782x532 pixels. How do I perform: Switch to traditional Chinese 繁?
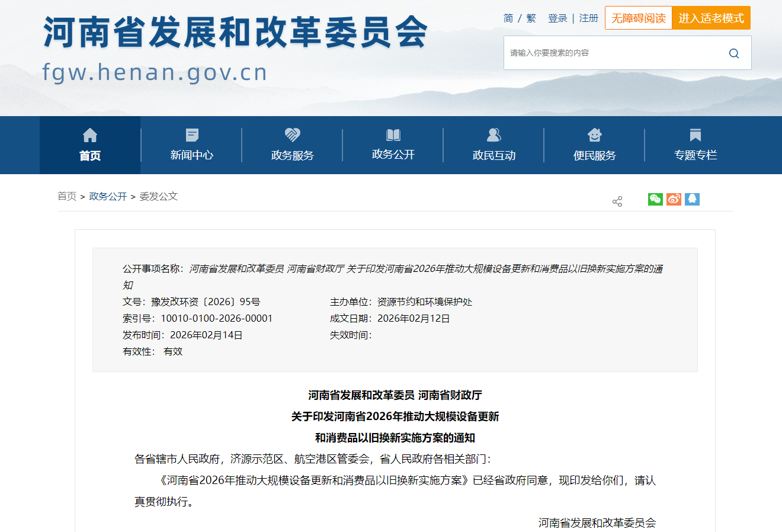pos(531,18)
